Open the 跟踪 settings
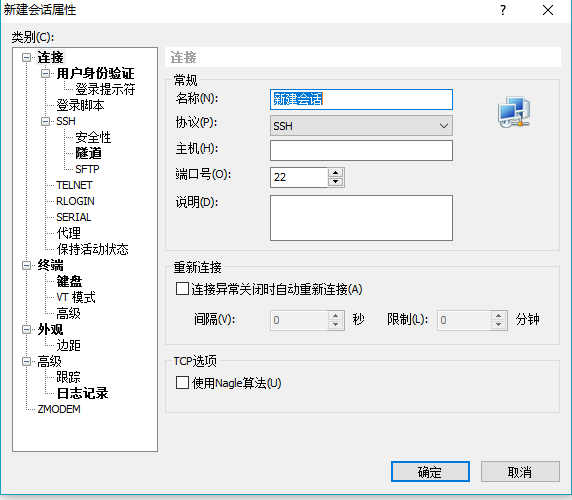The image size is (572, 500). click(69, 377)
